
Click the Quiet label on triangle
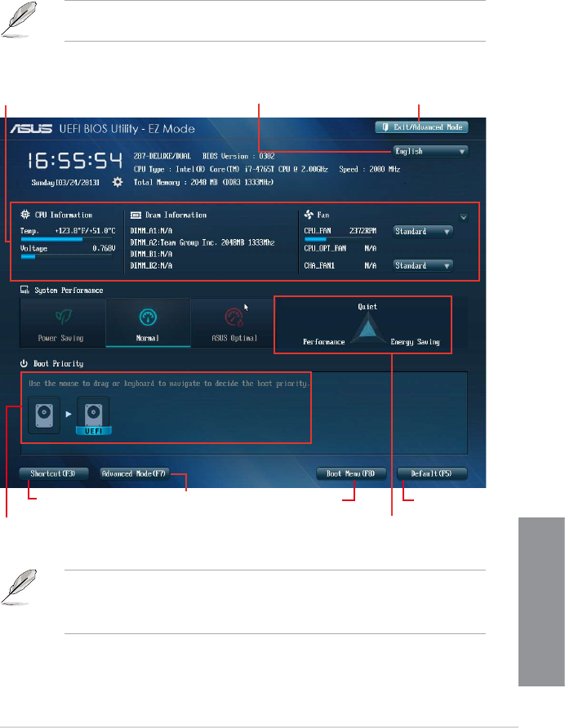click(x=367, y=307)
